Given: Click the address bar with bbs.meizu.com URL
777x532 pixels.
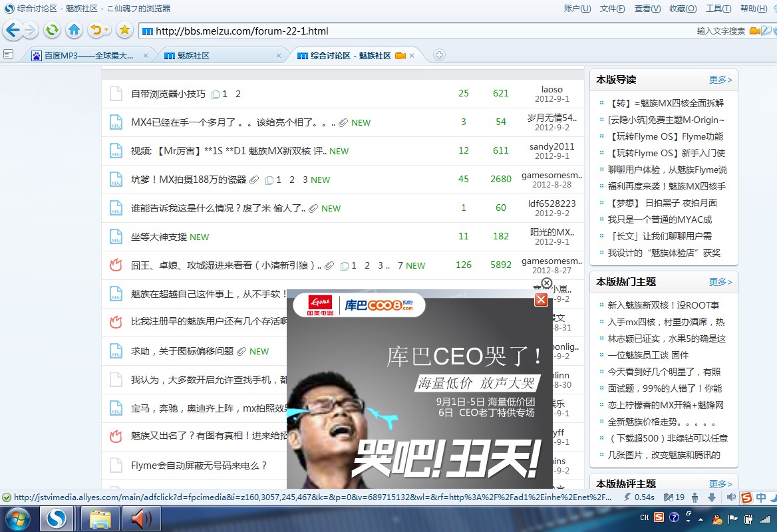Looking at the screenshot, I should [416, 31].
